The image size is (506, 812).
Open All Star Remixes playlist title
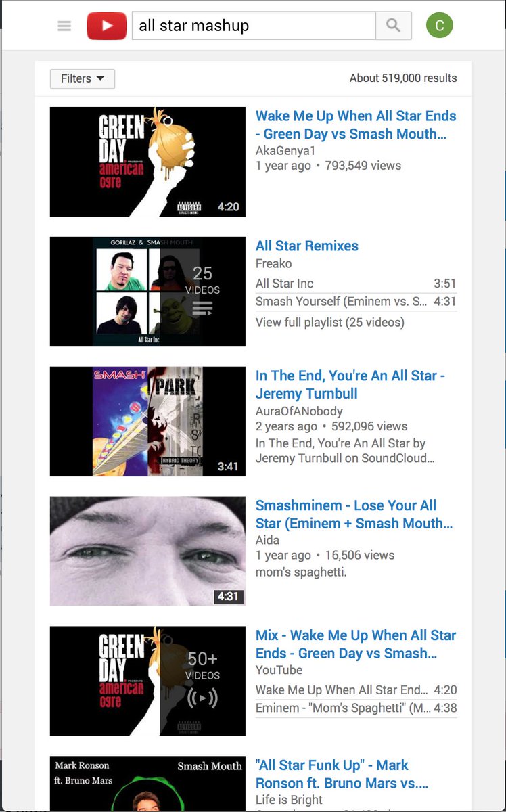[307, 246]
